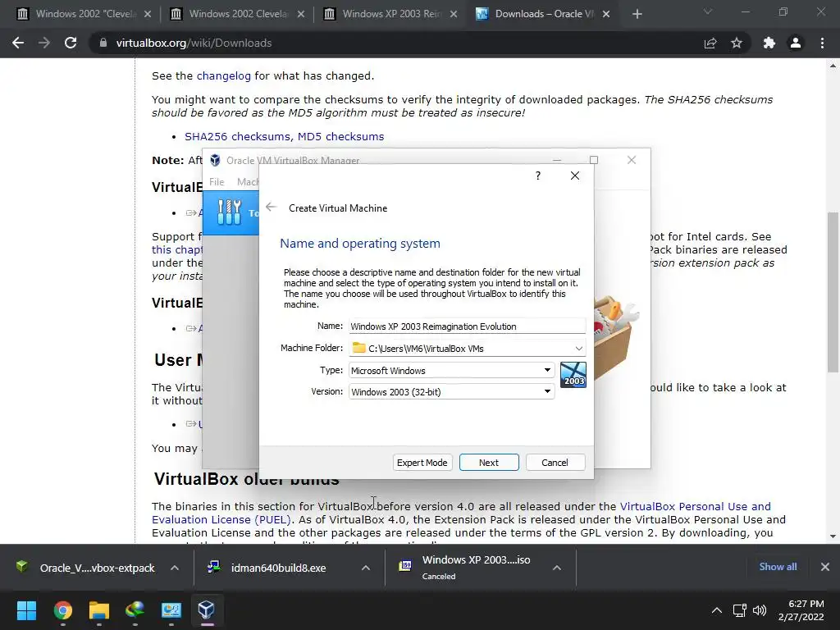Viewport: 840px width, 630px height.
Task: Open Internet Download Manager taskbar icon
Action: (x=135, y=610)
